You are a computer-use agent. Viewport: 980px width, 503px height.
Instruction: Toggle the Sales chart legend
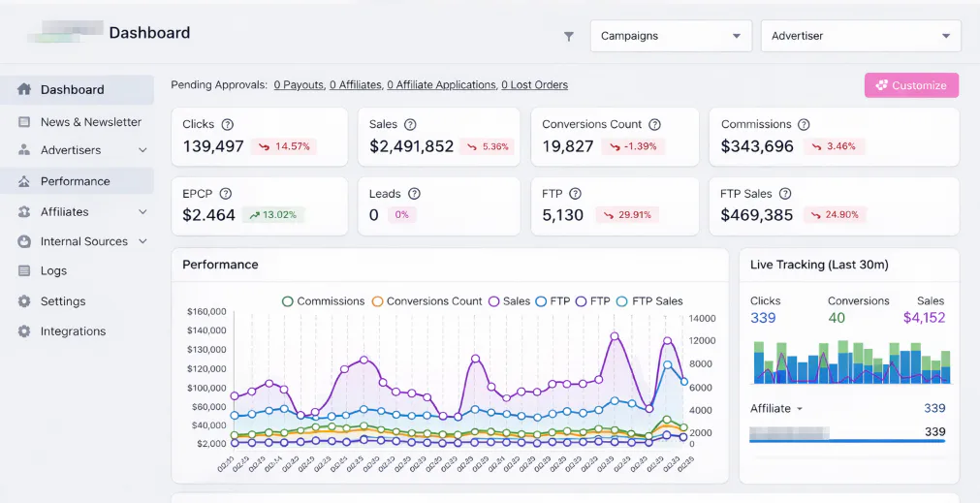509,301
